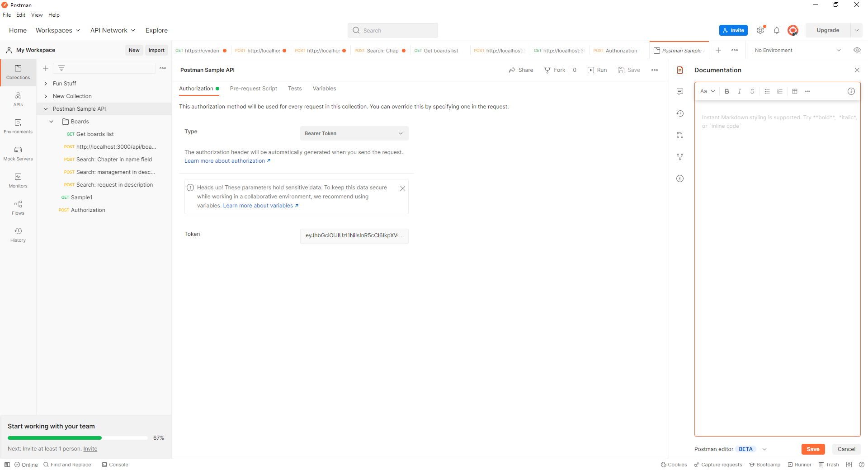Open the Monitors sidebar panel
The height and width of the screenshot is (470, 868).
coord(18,181)
